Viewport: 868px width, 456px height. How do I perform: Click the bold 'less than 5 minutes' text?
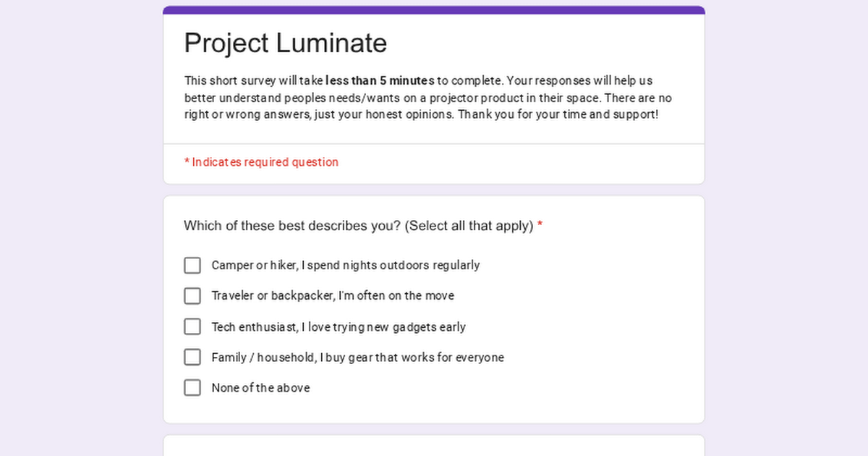[380, 81]
